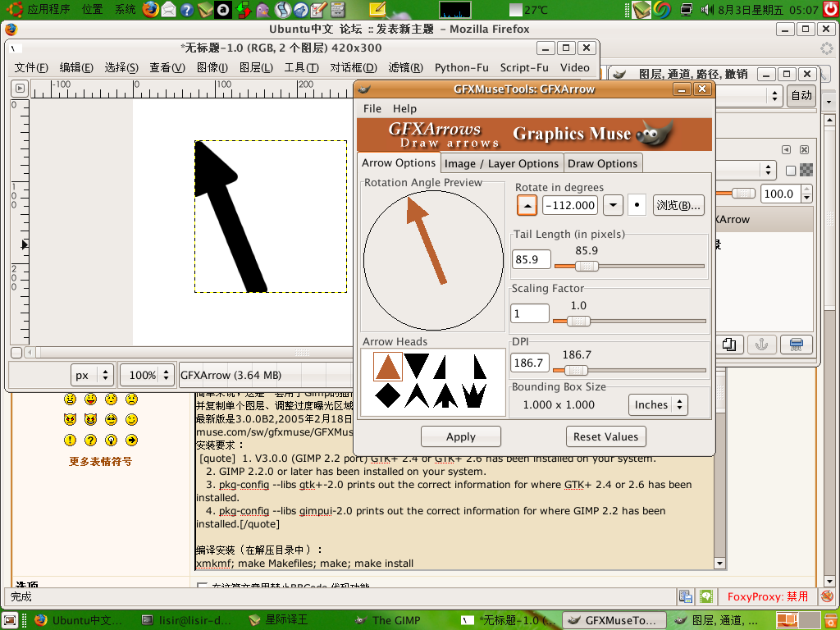Open the layer mode dropdown
The image size is (840, 630).
[746, 170]
